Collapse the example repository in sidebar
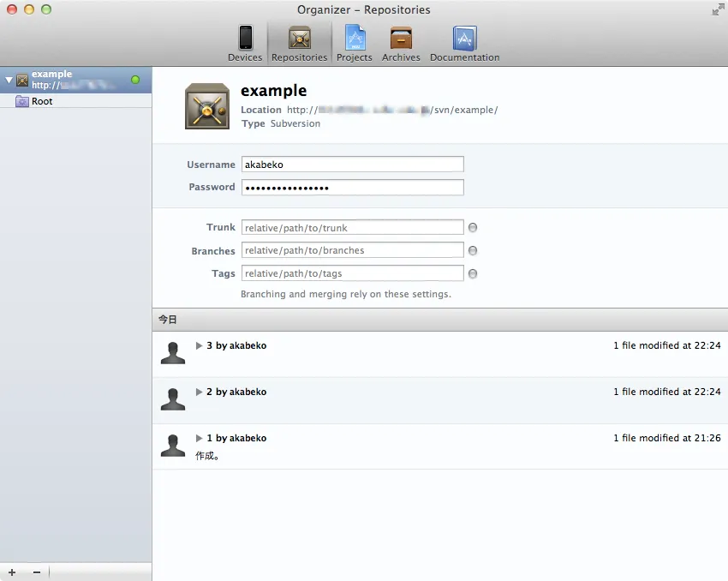The height and width of the screenshot is (581, 728). tap(9, 80)
